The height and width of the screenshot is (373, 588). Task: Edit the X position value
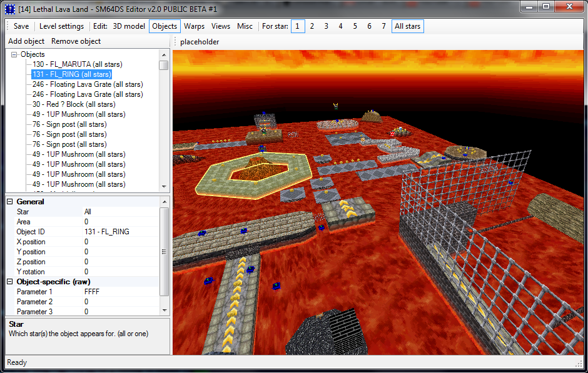pos(121,242)
